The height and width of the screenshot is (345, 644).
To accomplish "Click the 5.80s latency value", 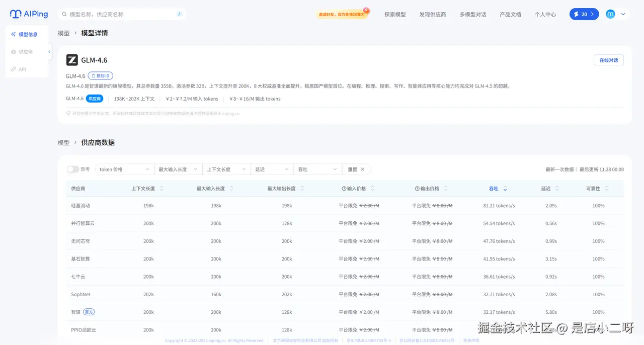I will point(551,312).
